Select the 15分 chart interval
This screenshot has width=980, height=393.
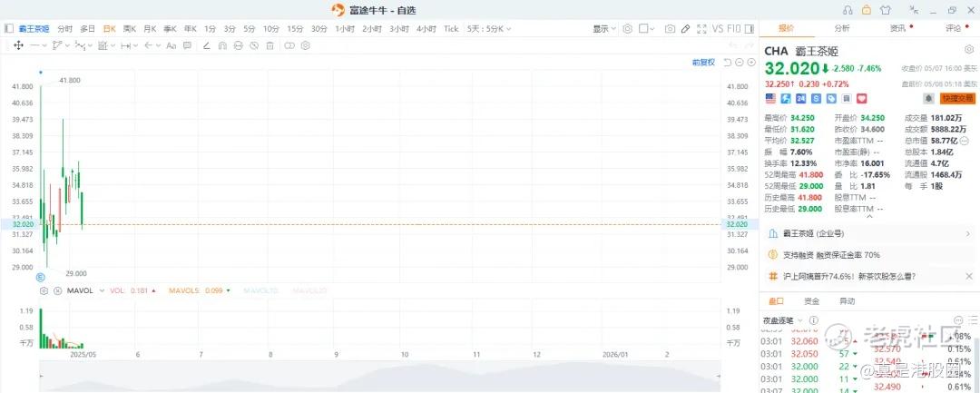tap(295, 29)
